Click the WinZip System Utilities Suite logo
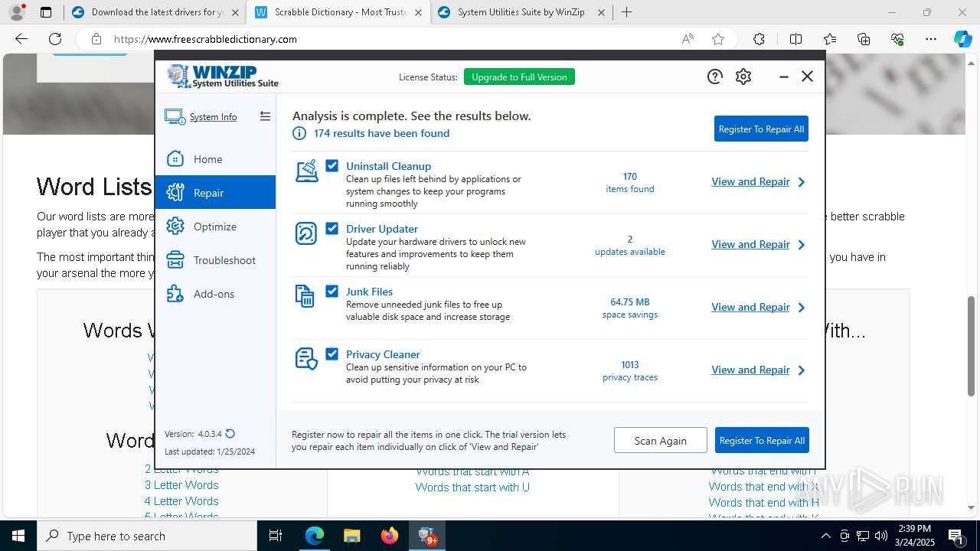This screenshot has width=980, height=551. tap(223, 77)
